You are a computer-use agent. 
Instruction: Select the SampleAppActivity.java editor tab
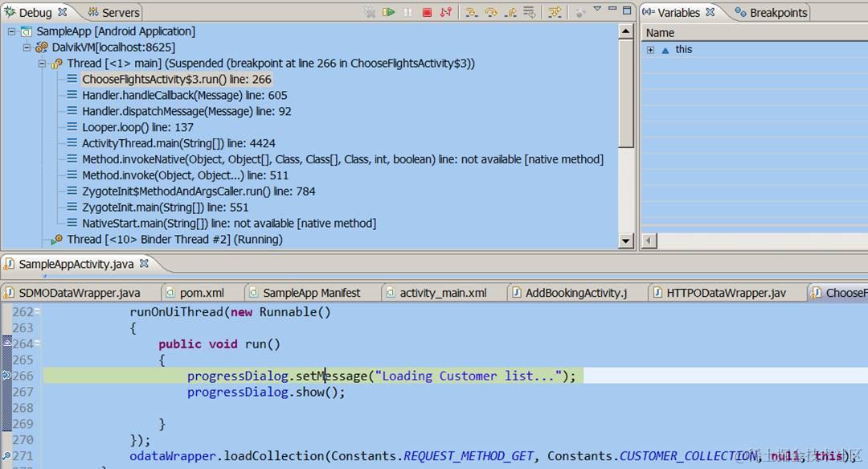(76, 264)
